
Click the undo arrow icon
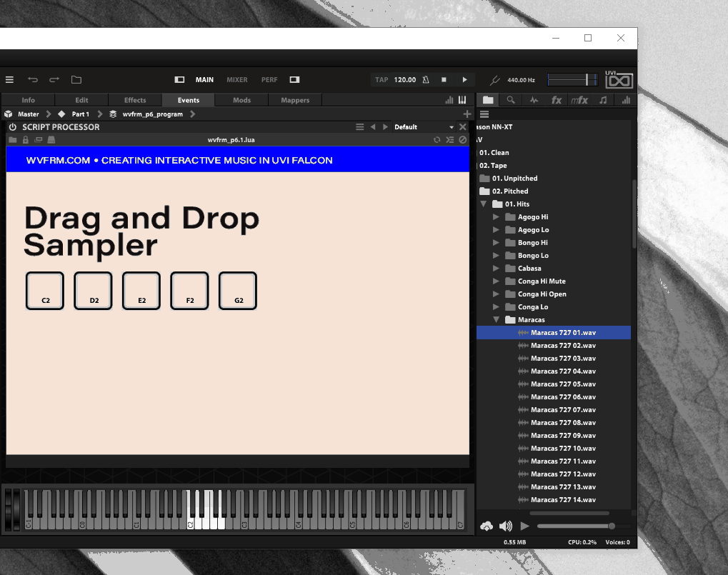33,80
